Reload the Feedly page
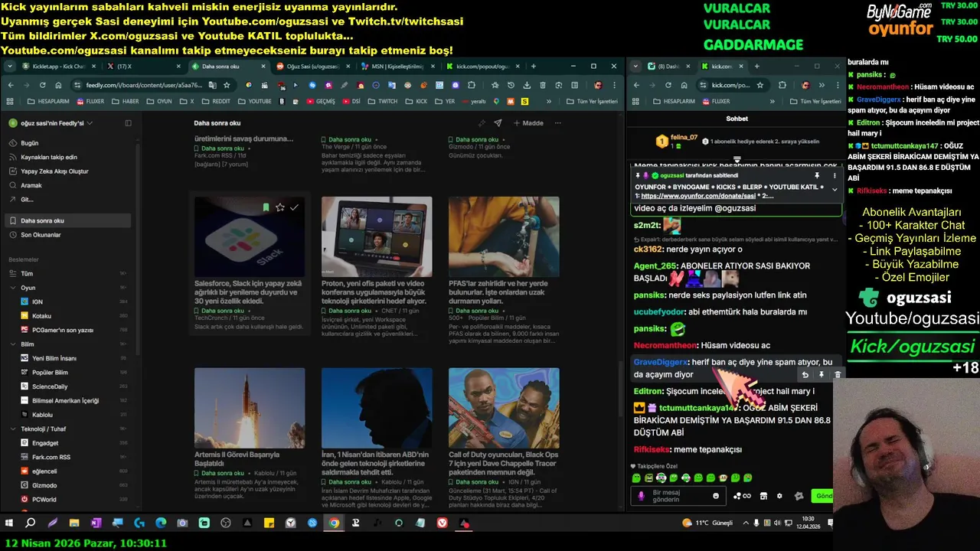 43,85
